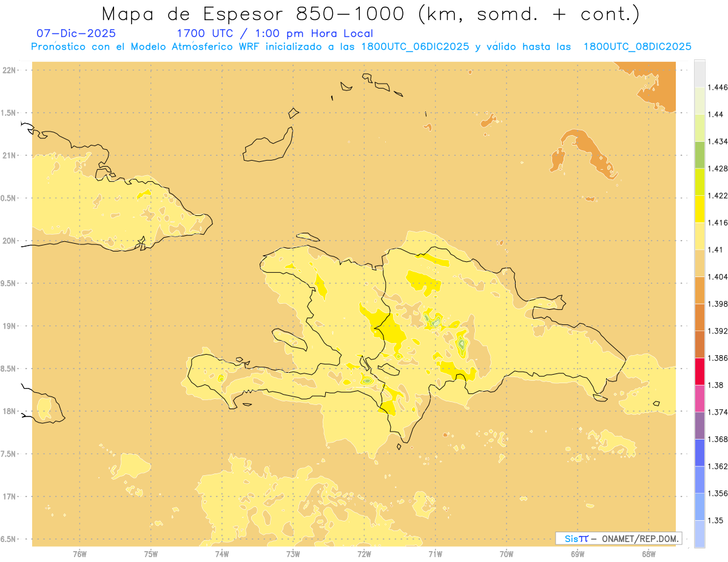Image resolution: width=728 pixels, height=562 pixels.
Task: Click the 'SisTT - ONAMET/REP.DOM.' credit box
Action: tap(619, 538)
